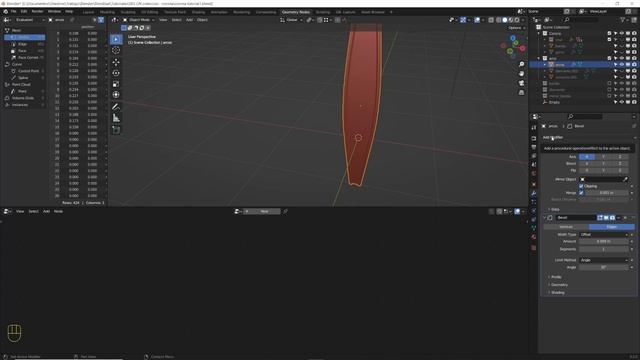Click the outliner search field
This screenshot has width=640, height=360.
(x=582, y=20)
